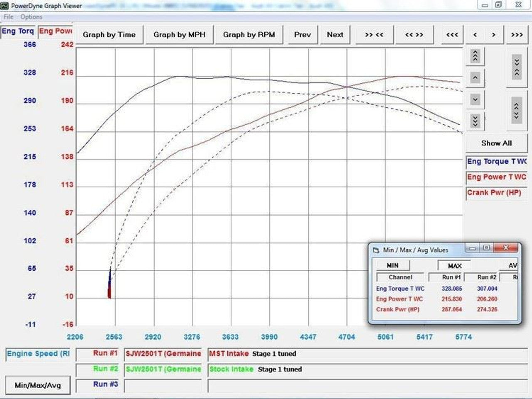Open the Options menu
The image size is (532, 399).
tap(32, 17)
